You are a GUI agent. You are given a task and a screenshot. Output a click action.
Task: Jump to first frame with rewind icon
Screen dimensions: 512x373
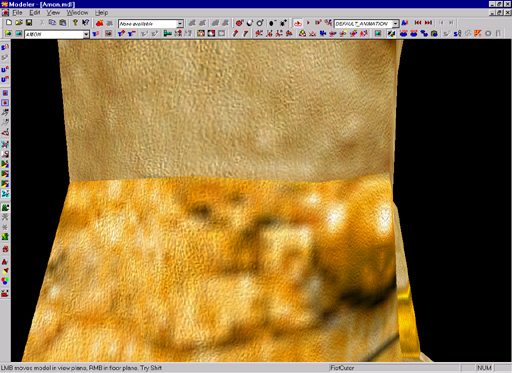418,23
